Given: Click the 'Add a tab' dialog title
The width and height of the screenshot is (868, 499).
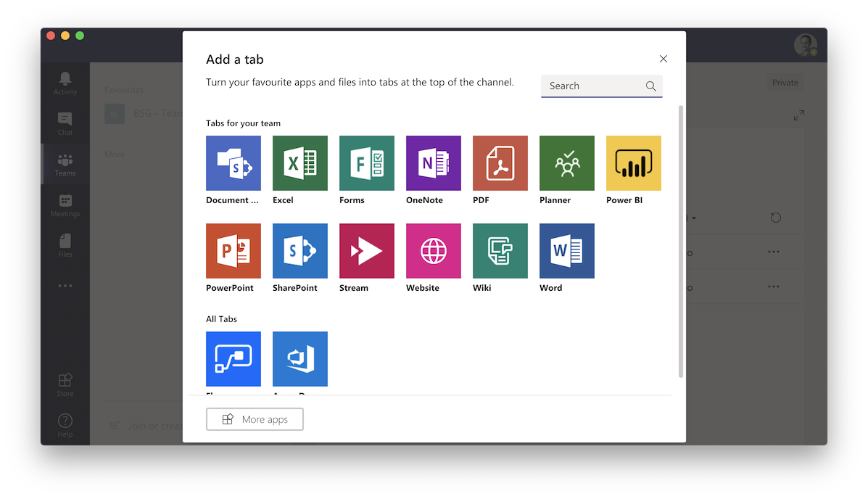Looking at the screenshot, I should pos(235,59).
